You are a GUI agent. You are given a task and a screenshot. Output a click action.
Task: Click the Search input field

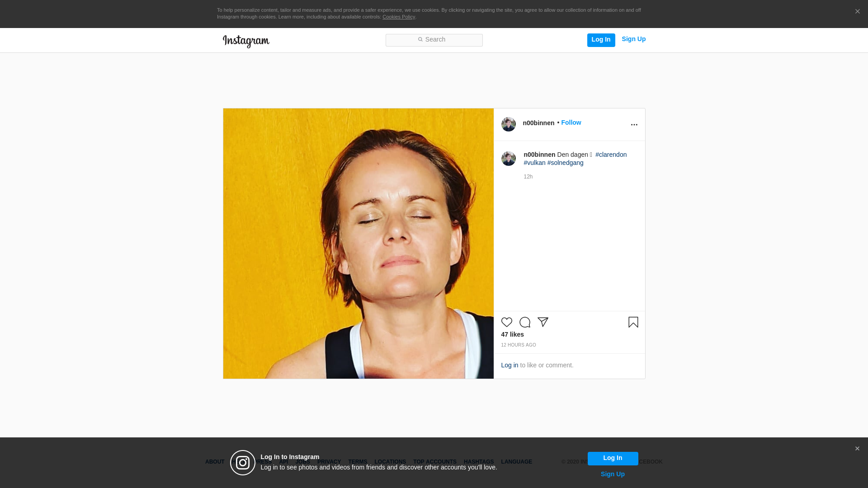[x=434, y=40]
